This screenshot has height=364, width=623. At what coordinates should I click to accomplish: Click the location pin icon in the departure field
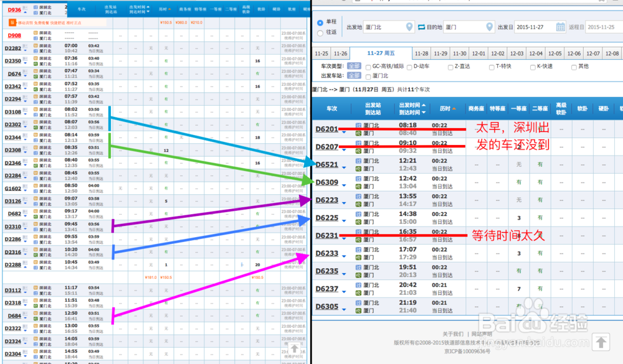click(409, 27)
